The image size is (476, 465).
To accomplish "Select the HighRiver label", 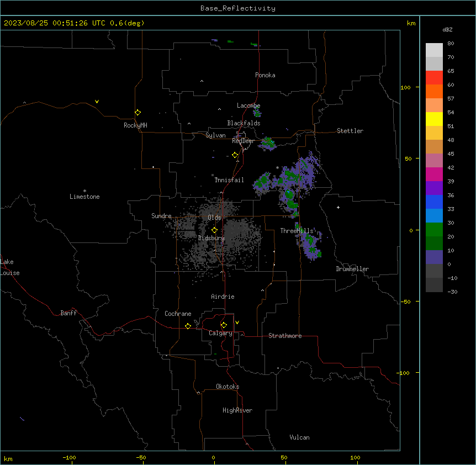I will point(237,410).
